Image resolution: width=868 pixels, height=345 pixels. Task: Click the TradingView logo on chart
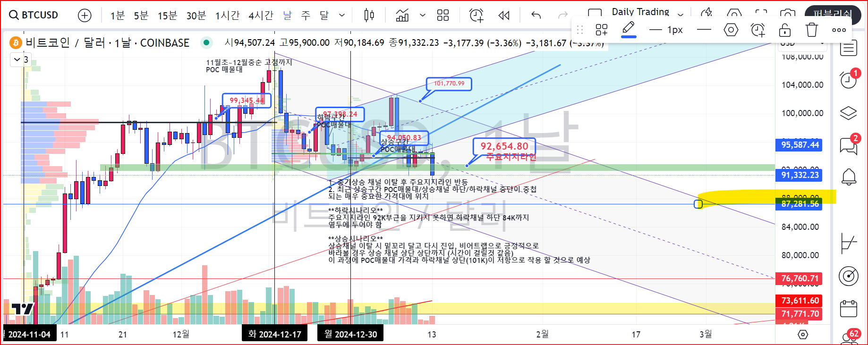coord(23,310)
